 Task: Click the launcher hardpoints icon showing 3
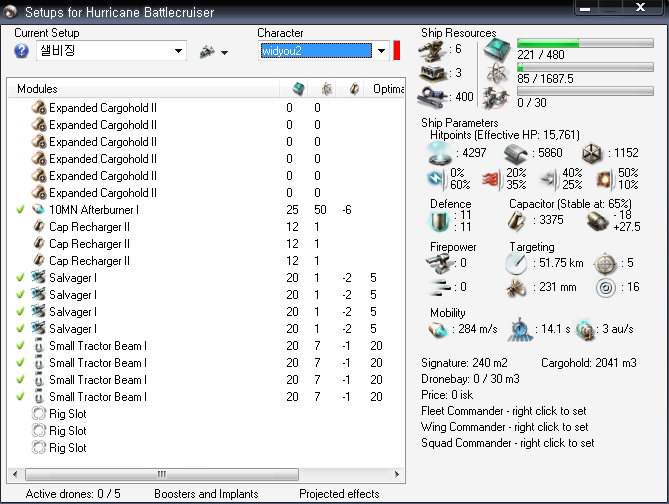pyautogui.click(x=433, y=73)
